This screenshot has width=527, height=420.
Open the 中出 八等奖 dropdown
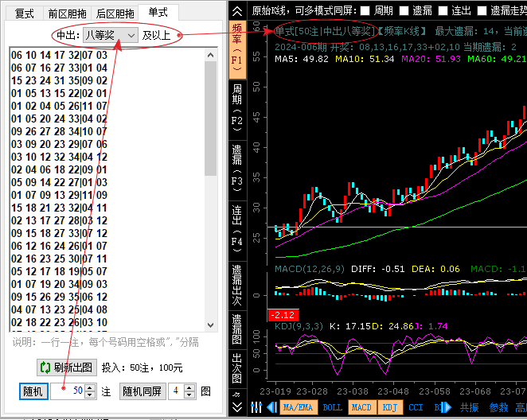click(x=111, y=35)
